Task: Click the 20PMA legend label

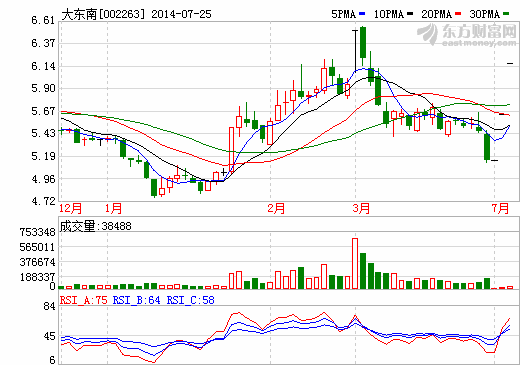Action: pyautogui.click(x=437, y=14)
